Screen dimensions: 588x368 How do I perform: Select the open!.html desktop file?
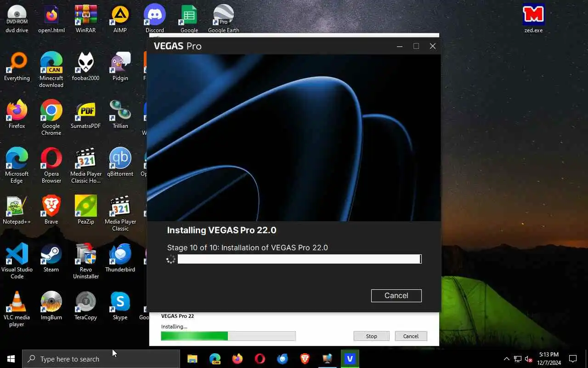51,19
